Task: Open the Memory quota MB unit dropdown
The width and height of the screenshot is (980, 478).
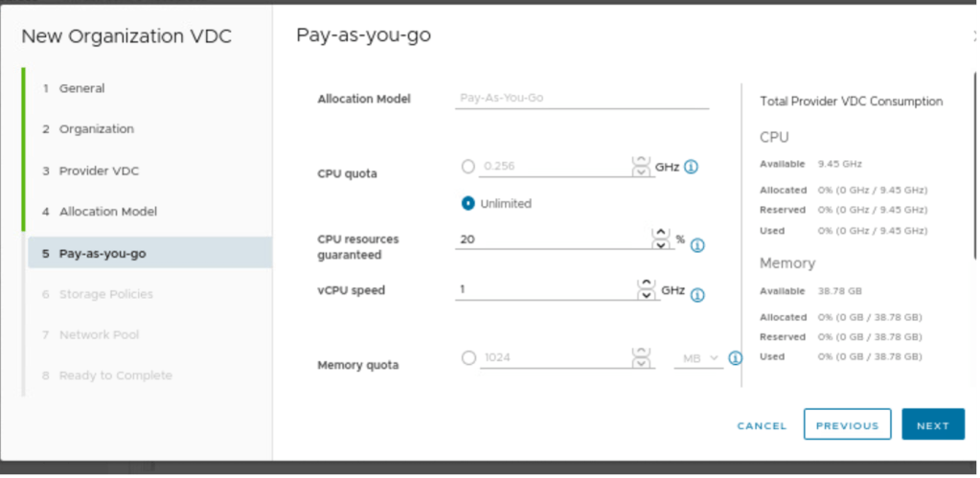Action: point(699,358)
